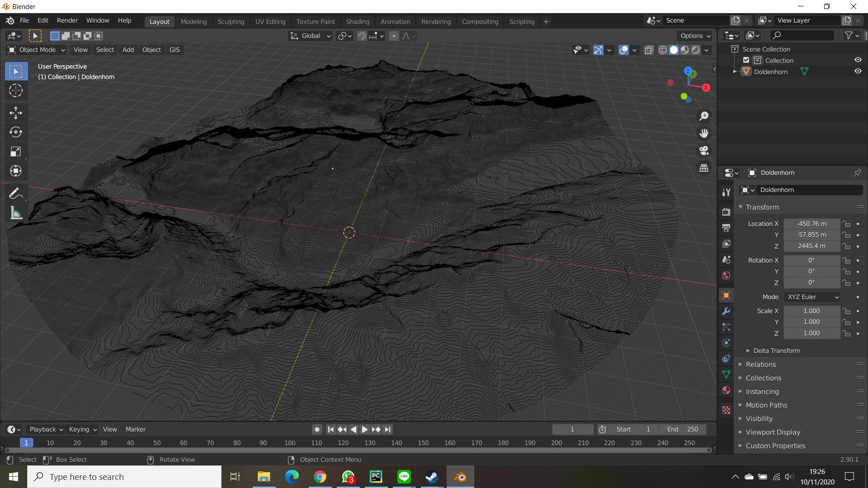Select the Transform tool
Viewport: 868px width, 488px height.
[x=16, y=171]
